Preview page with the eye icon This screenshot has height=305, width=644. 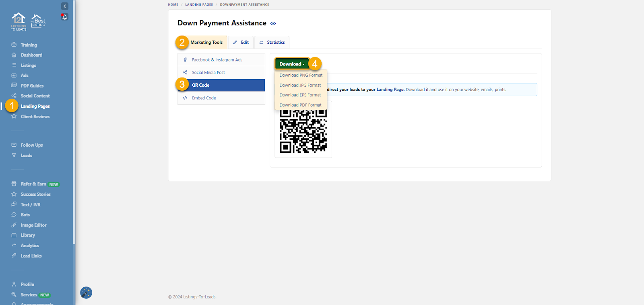273,23
